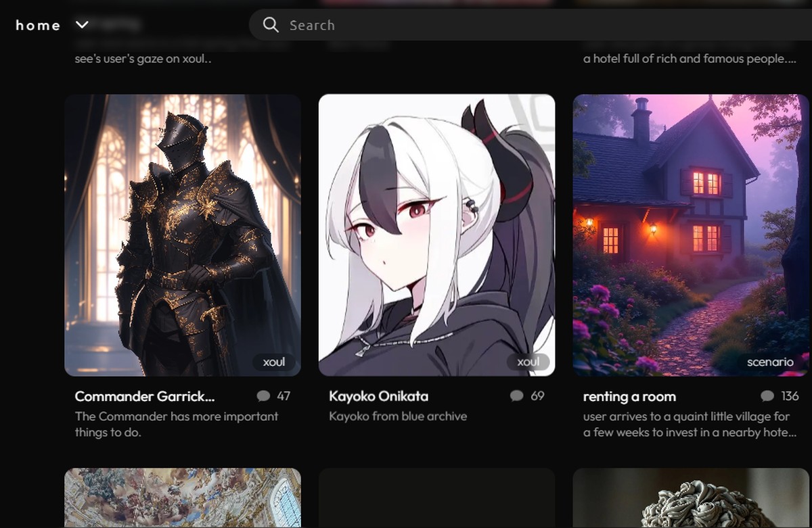Click the search magnifier icon

271,25
